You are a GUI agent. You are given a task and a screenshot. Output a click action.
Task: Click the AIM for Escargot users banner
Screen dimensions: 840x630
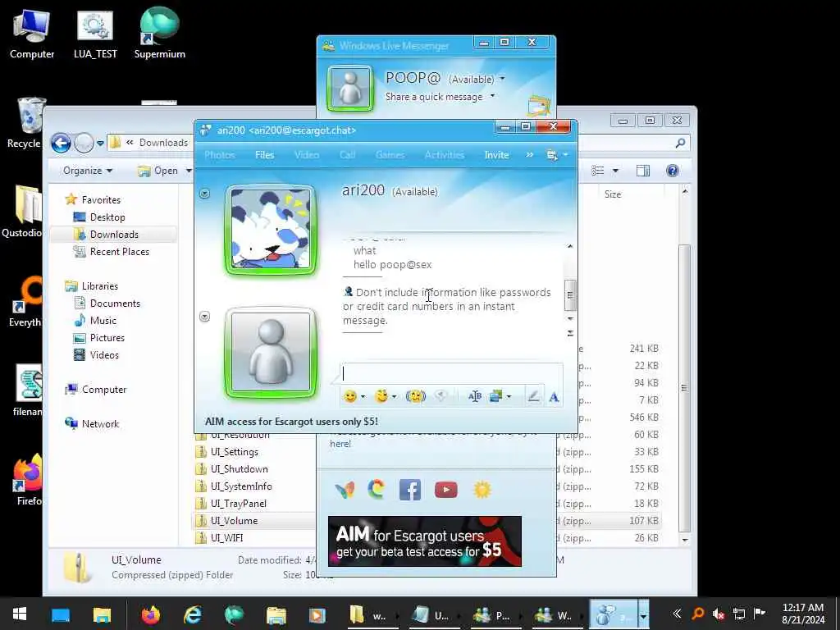click(425, 541)
